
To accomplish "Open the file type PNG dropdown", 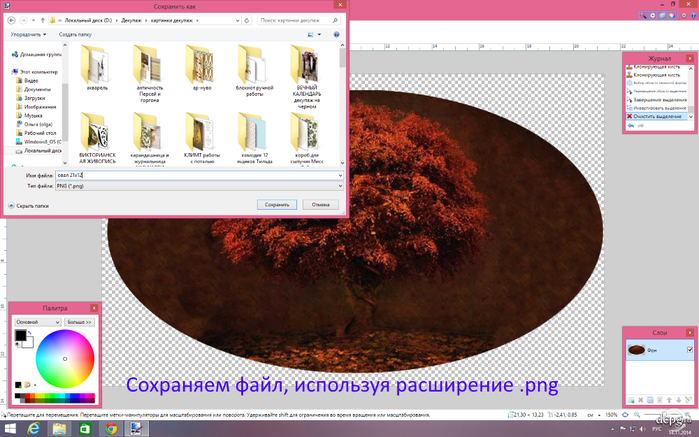I will (199, 186).
